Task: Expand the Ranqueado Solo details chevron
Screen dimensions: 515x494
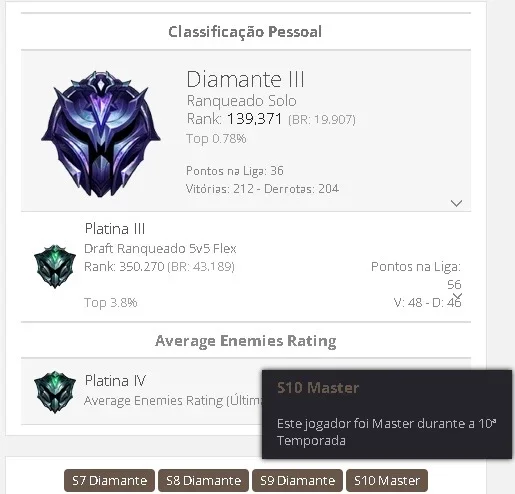Action: pos(456,203)
